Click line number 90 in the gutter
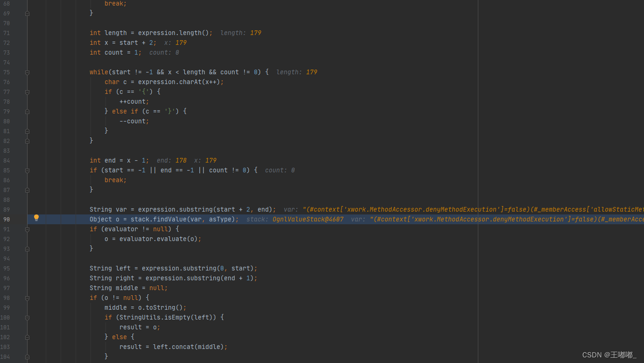 pyautogui.click(x=7, y=220)
